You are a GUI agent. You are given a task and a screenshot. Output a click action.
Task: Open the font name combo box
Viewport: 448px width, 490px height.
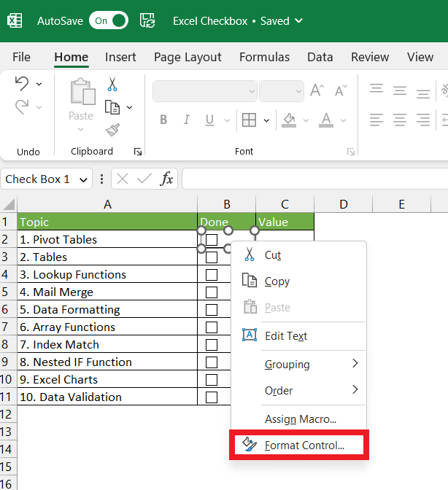(x=205, y=91)
